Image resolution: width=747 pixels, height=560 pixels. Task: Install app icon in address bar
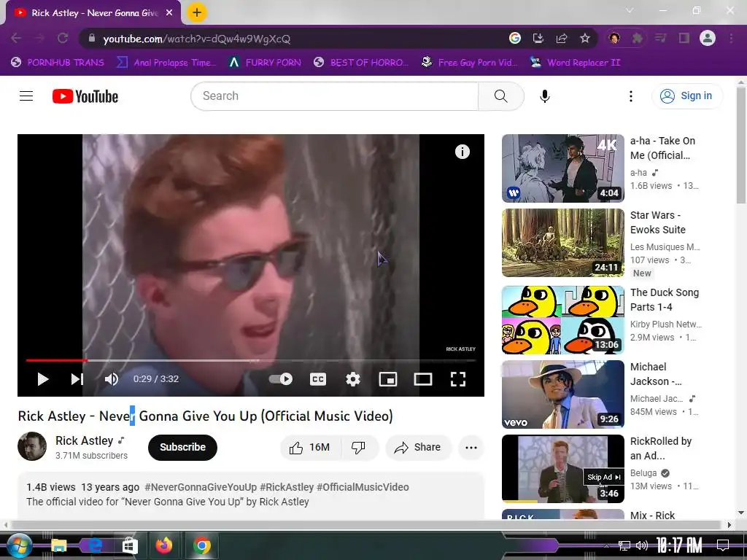click(x=538, y=38)
